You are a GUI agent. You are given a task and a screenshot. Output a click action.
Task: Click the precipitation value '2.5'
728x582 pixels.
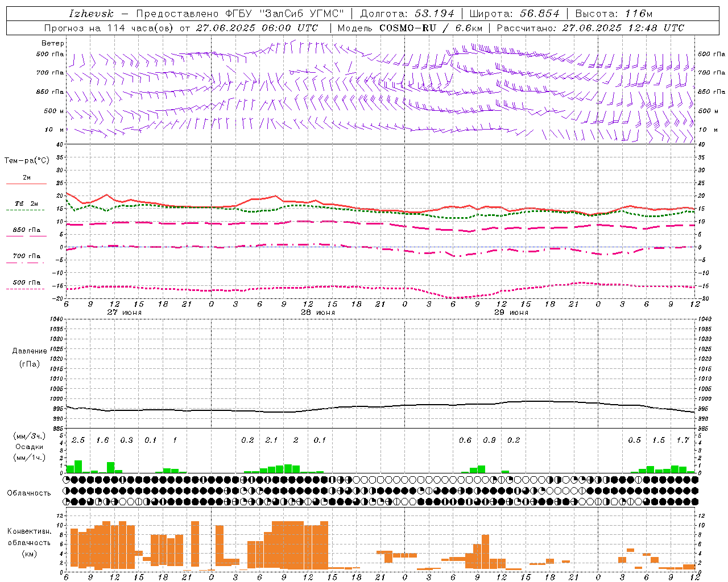point(78,440)
